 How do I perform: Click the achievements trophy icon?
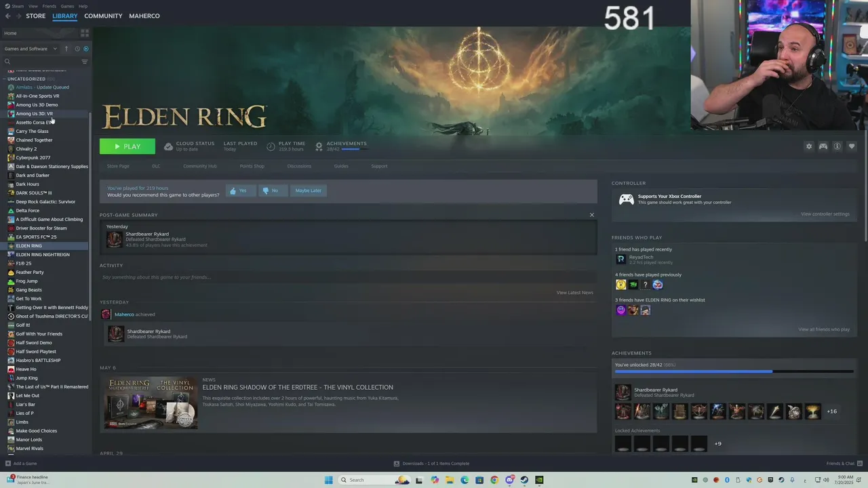319,146
